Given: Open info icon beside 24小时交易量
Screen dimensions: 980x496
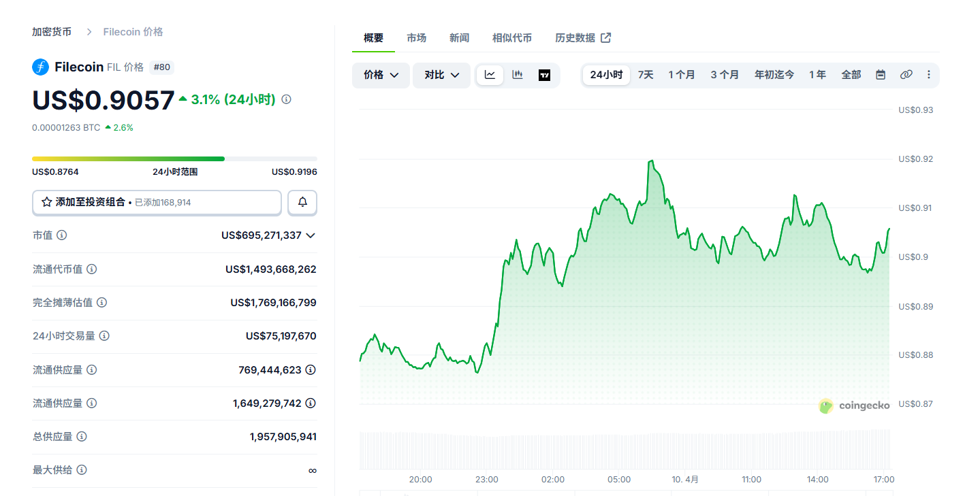Looking at the screenshot, I should coord(104,335).
